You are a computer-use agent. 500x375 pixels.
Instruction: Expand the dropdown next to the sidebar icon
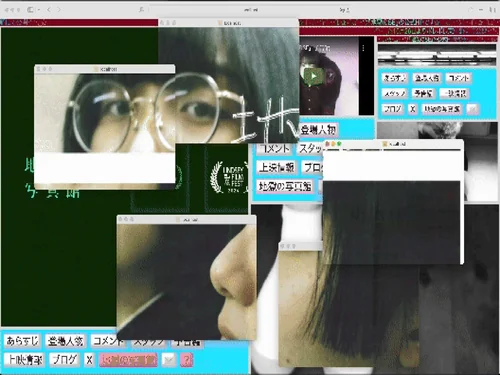coord(39,10)
